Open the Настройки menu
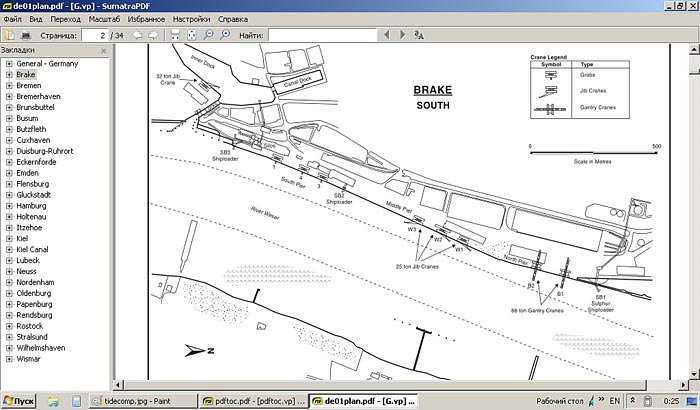This screenshot has width=700, height=410. [x=192, y=19]
